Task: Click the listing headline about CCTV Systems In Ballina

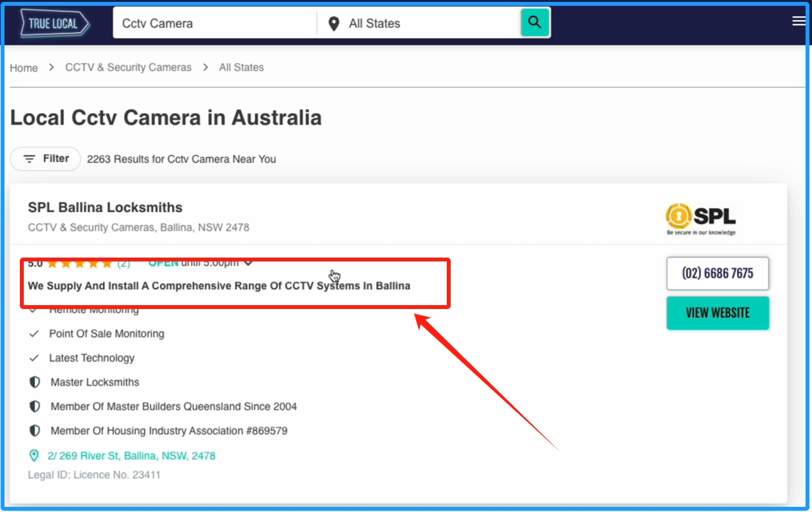Action: point(219,286)
